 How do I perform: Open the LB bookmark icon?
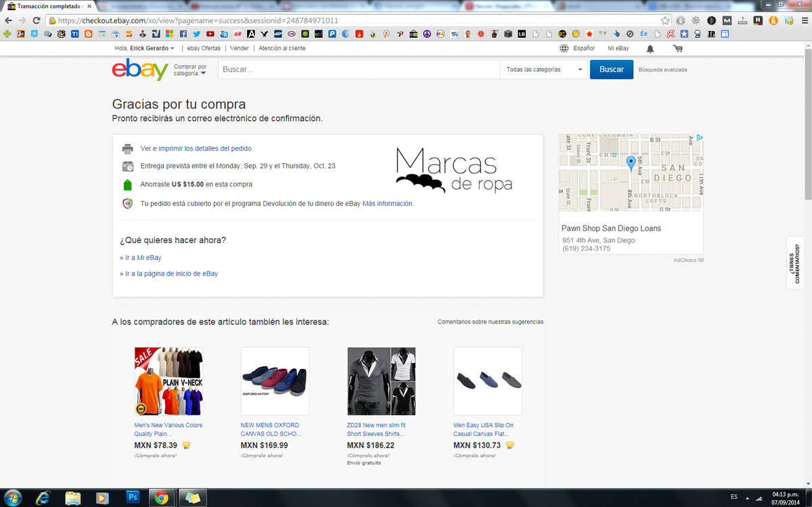(522, 33)
